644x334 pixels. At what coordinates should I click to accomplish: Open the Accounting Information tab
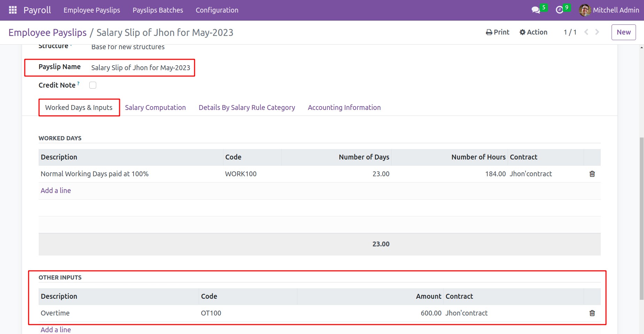point(344,107)
